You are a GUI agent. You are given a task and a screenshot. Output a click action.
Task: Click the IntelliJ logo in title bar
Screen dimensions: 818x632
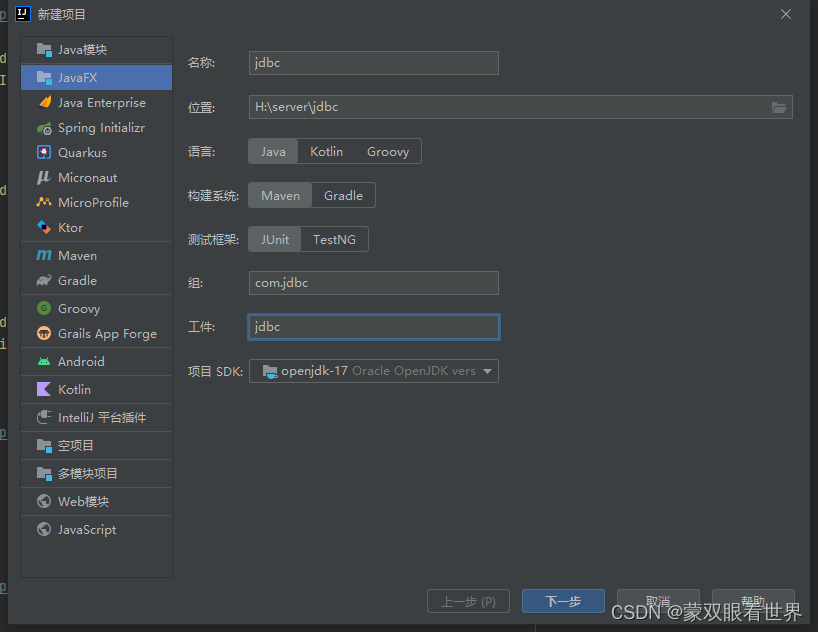point(22,14)
